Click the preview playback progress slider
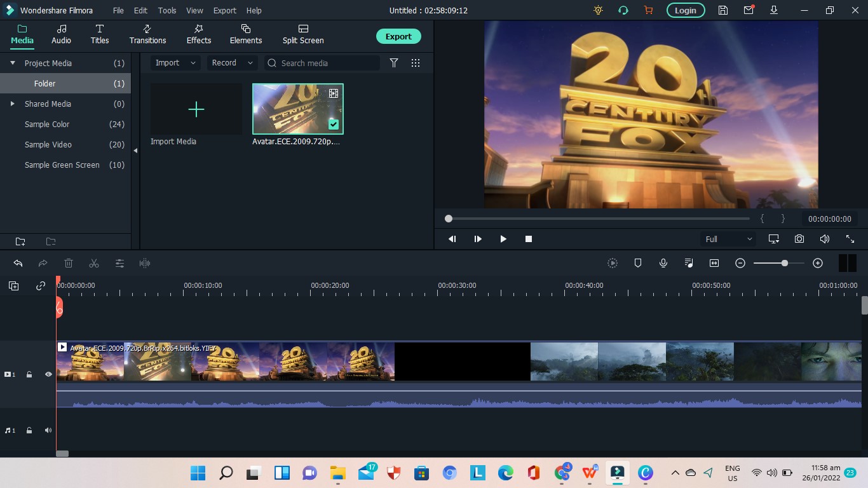 coord(599,219)
